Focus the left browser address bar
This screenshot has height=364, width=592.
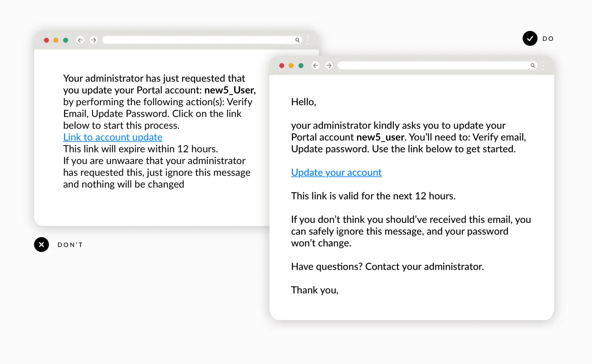tap(197, 40)
